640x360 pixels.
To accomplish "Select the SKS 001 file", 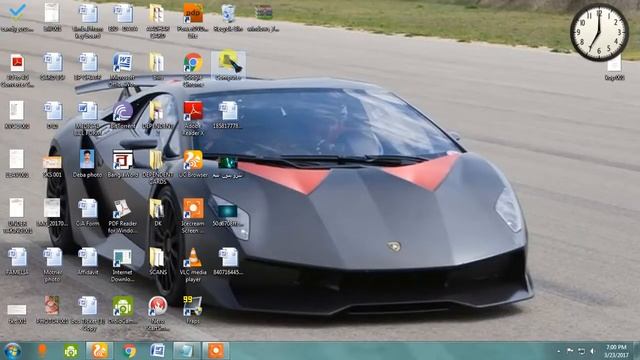I will coord(52,165).
